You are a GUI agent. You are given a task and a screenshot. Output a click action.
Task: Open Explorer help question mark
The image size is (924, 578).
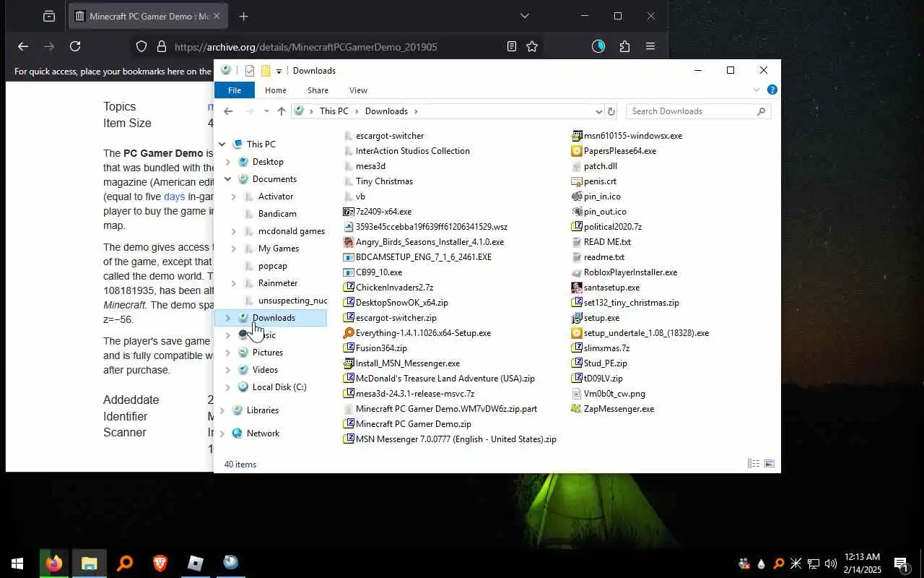pos(772,90)
